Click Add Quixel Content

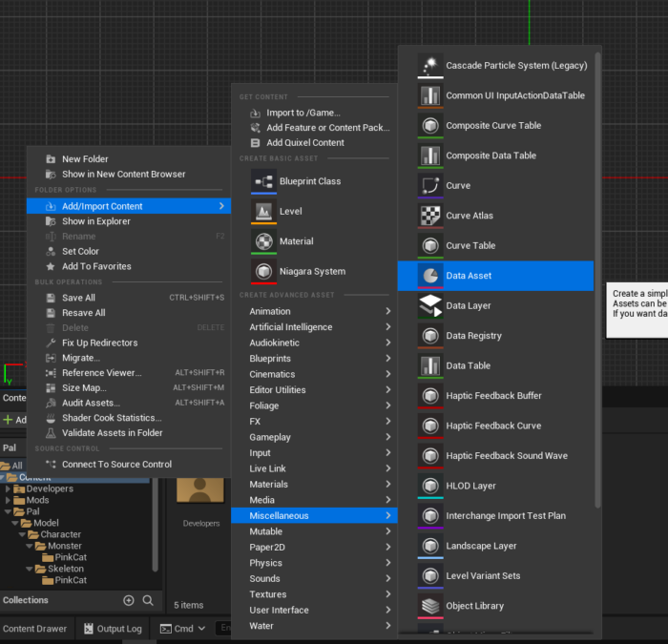point(314,143)
